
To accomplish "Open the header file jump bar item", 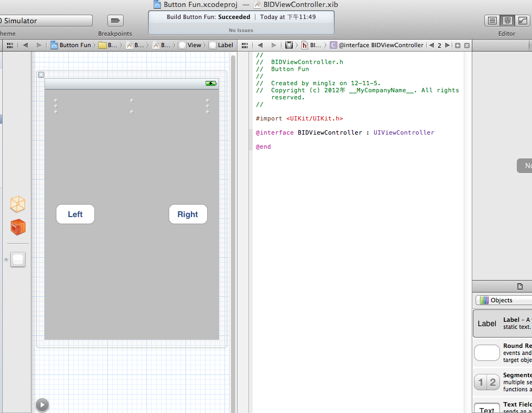I will pyautogui.click(x=311, y=45).
